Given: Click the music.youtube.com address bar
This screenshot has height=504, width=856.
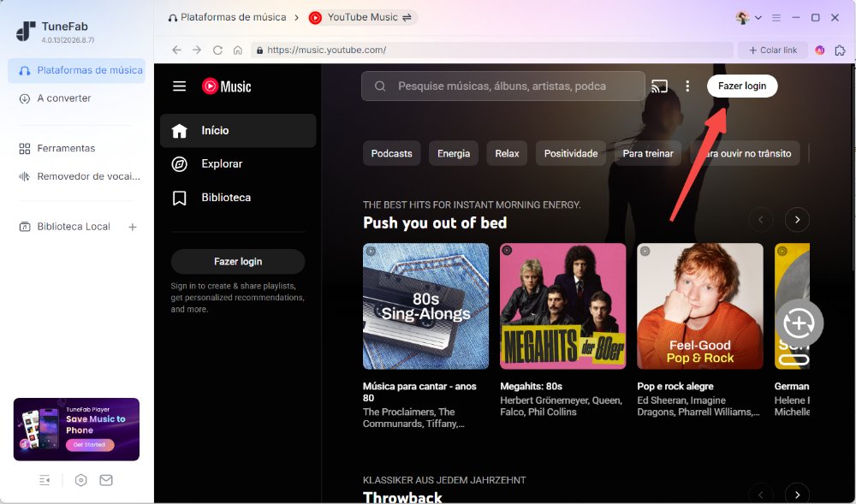Looking at the screenshot, I should click(x=492, y=50).
